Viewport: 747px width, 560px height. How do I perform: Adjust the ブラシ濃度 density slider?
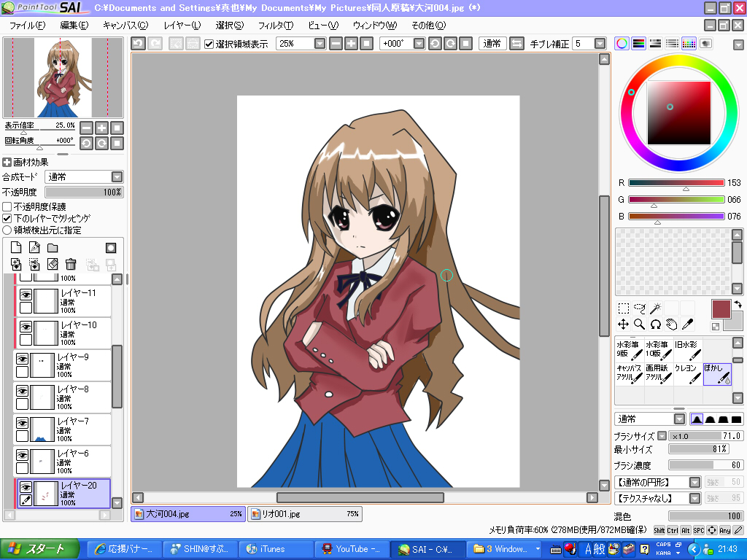pyautogui.click(x=705, y=465)
